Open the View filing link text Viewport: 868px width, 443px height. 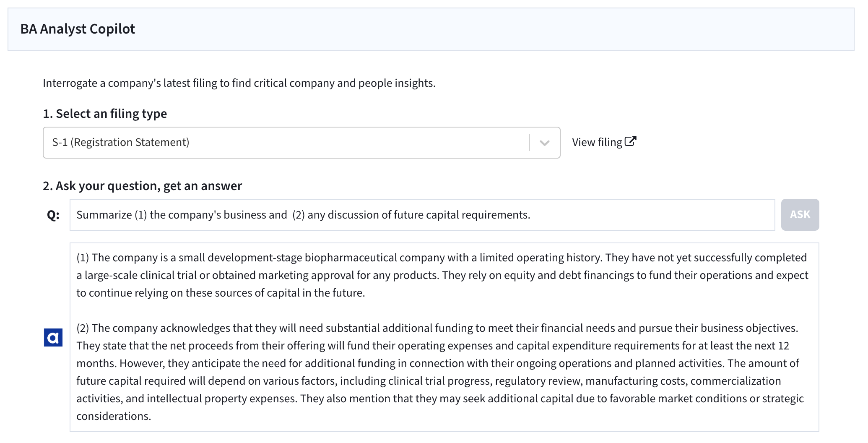pos(597,143)
